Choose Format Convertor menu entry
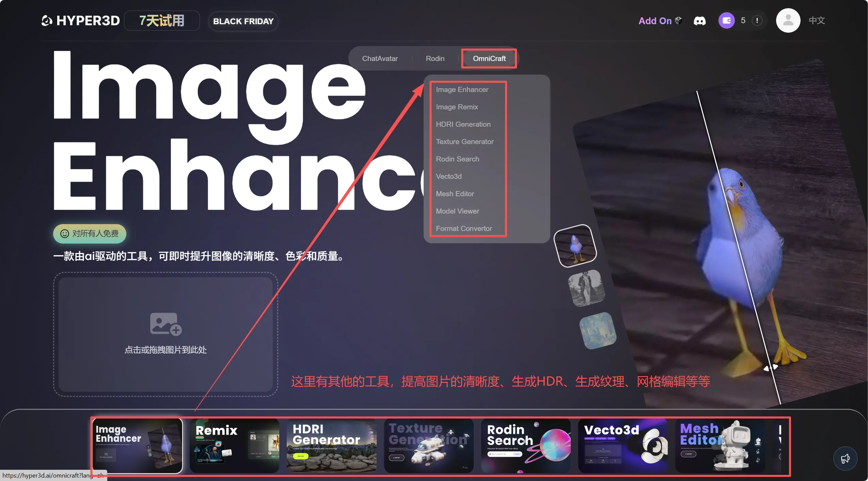Screen dimensions: 868x481 click(x=464, y=229)
